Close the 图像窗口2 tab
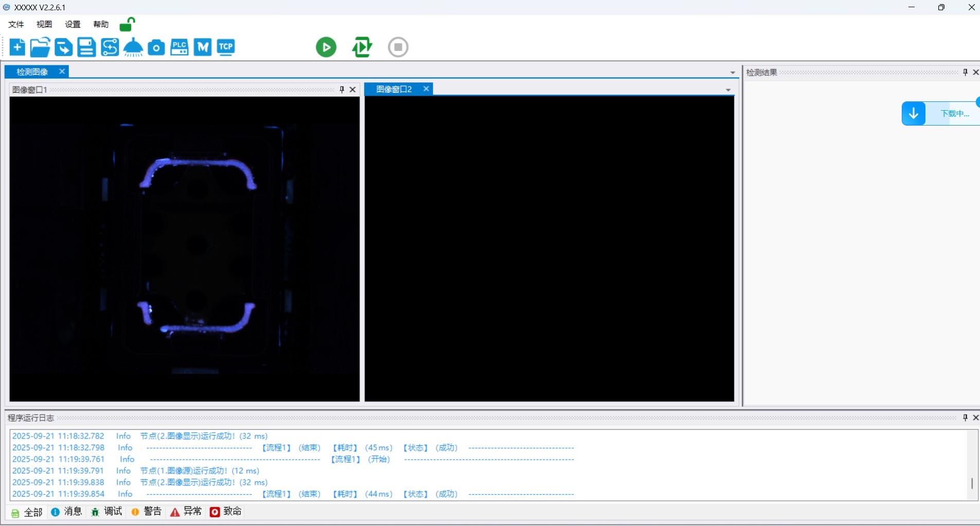980x526 pixels. 426,89
